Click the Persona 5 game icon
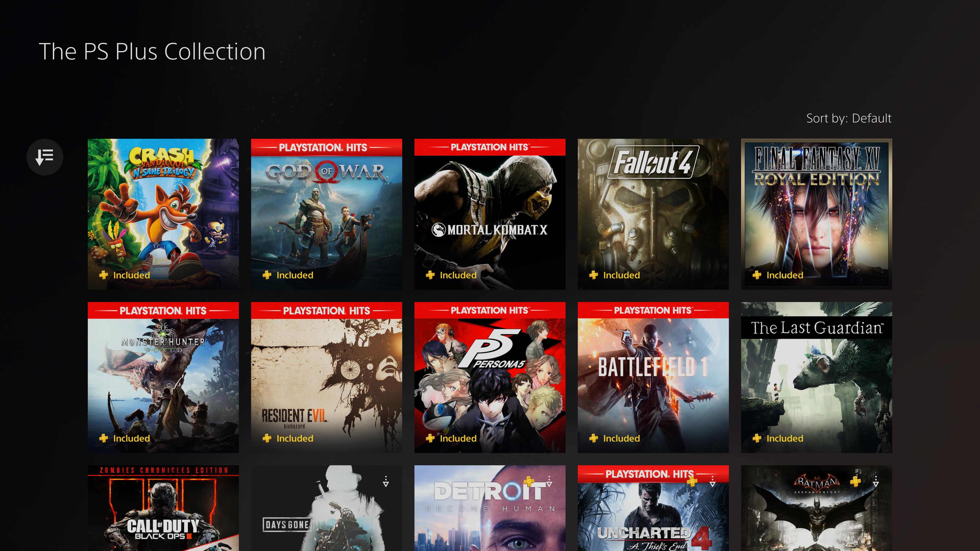980x551 pixels. 489,378
